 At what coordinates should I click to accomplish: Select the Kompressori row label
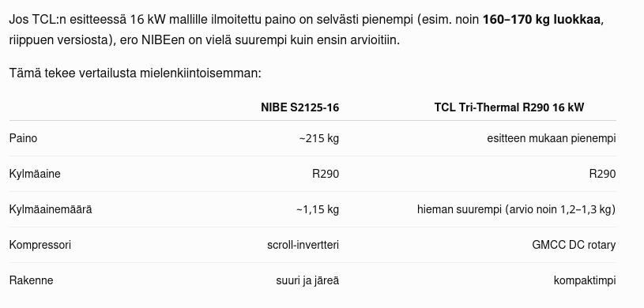coord(40,245)
